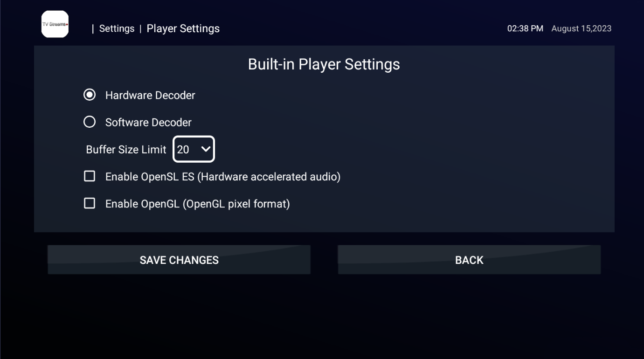The width and height of the screenshot is (644, 359).
Task: Click the Built-in Player Settings heading
Action: [x=324, y=64]
